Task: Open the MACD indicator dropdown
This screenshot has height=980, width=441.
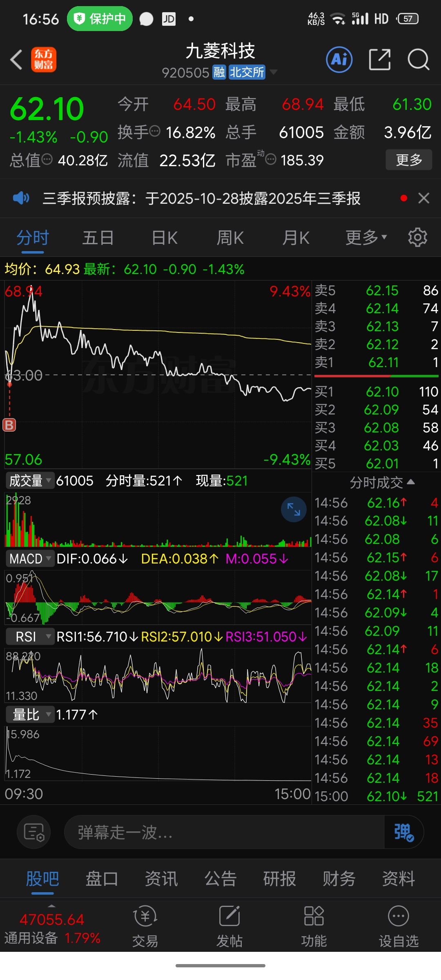Action: click(30, 558)
